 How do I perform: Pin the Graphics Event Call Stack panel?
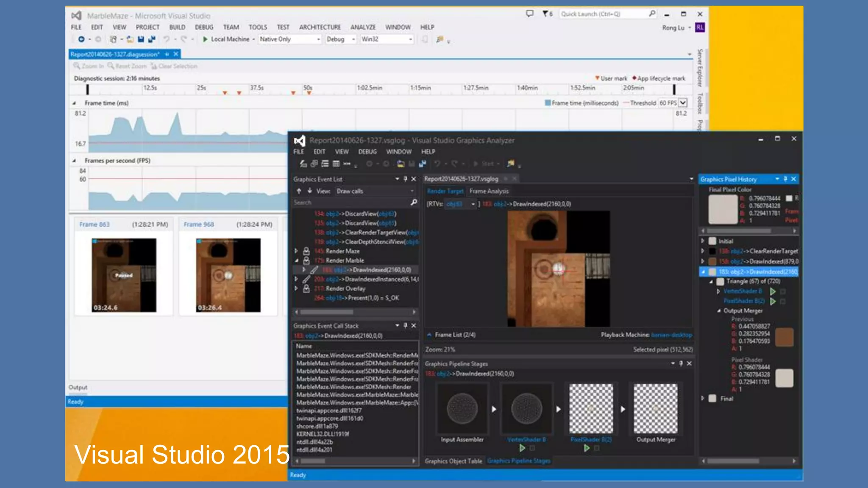click(x=405, y=326)
